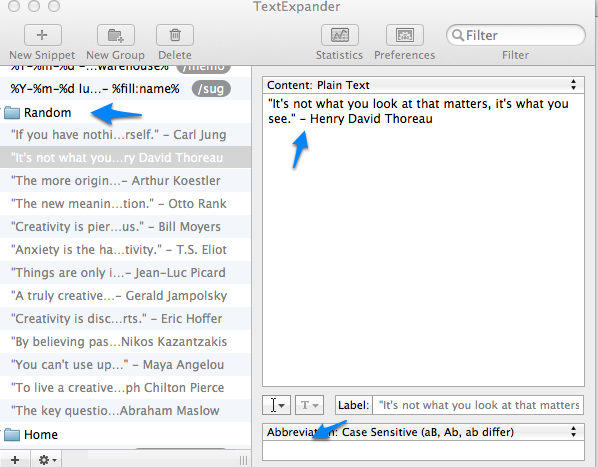Open the Preferences toolbar icon
598x467 pixels.
click(405, 35)
